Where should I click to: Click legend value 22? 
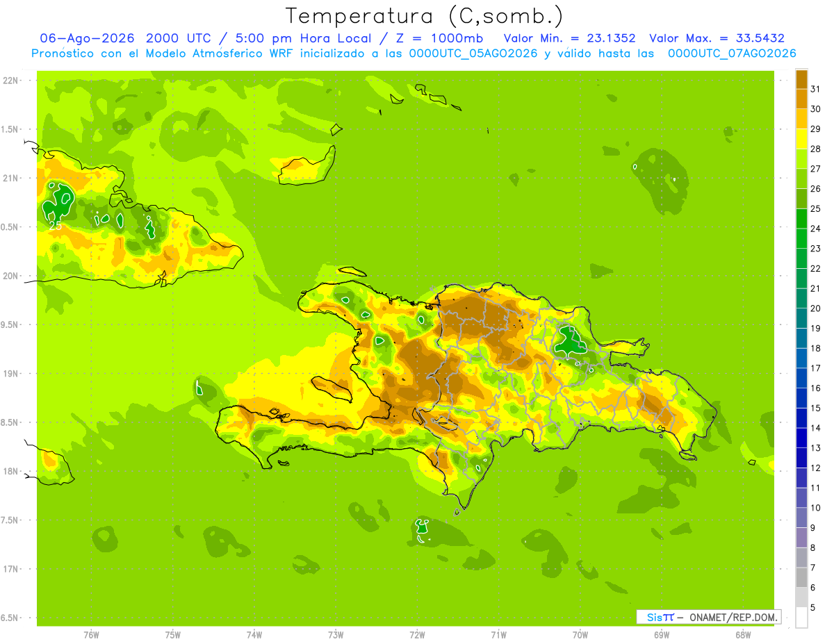pos(816,268)
